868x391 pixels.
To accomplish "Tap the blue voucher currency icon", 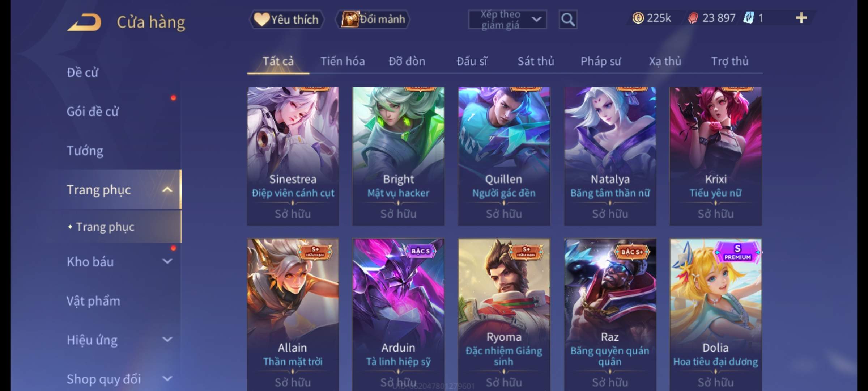I will (748, 18).
